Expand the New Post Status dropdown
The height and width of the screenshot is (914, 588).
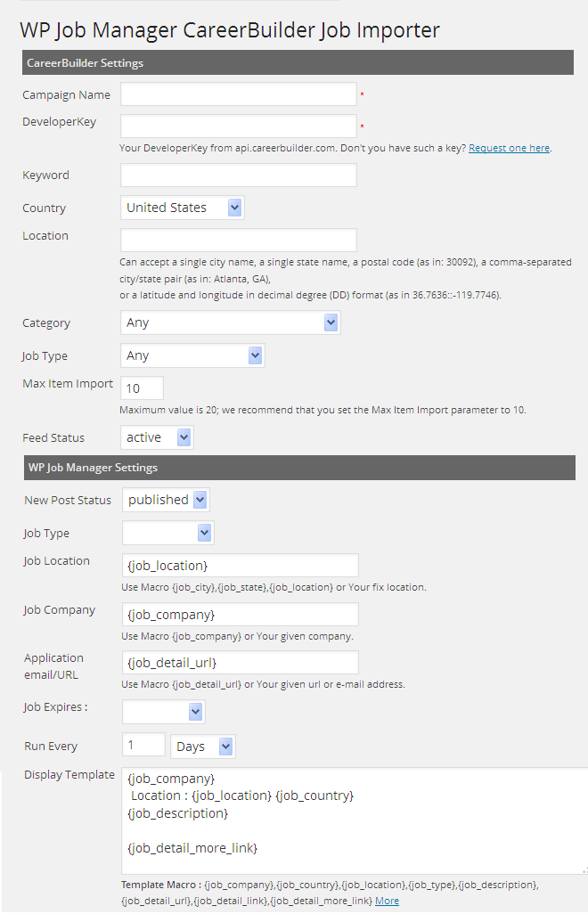tap(166, 500)
